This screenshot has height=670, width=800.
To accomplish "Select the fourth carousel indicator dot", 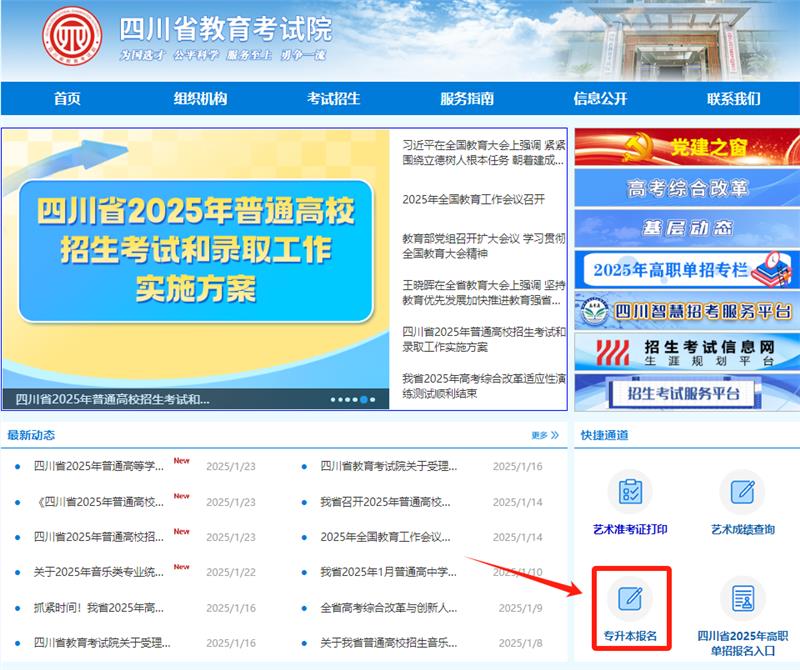I will coord(355,400).
